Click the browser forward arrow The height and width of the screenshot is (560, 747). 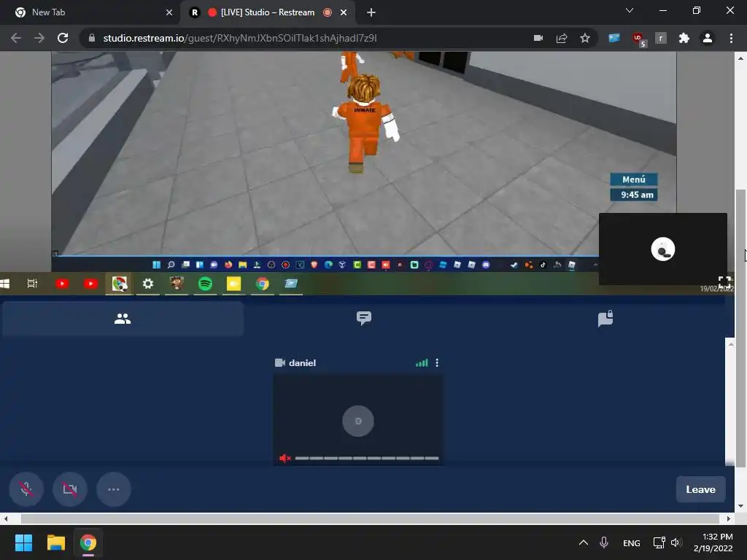pos(39,38)
